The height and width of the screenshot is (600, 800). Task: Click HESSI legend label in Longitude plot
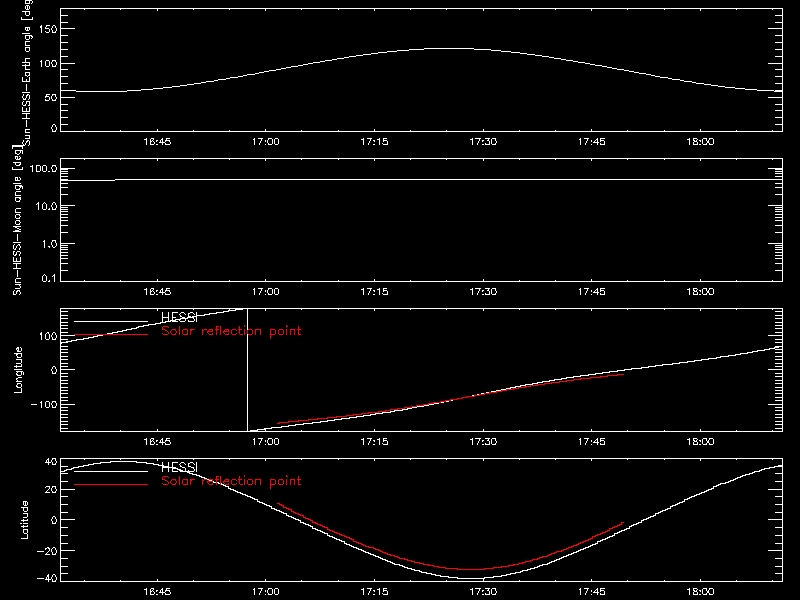[x=179, y=317]
